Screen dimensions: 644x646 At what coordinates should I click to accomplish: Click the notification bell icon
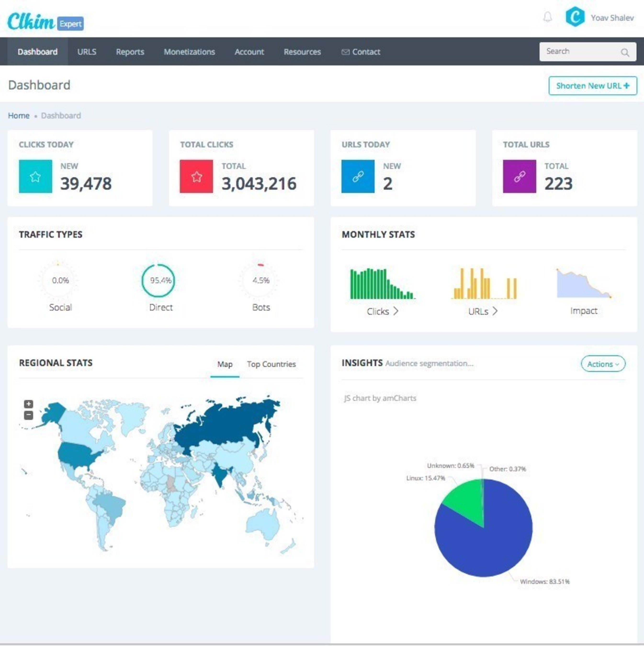(x=547, y=17)
